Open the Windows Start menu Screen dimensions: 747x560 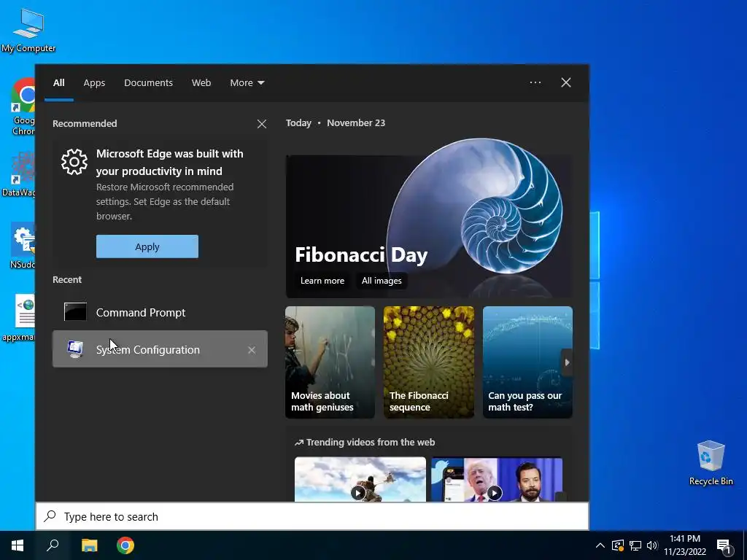[18, 545]
